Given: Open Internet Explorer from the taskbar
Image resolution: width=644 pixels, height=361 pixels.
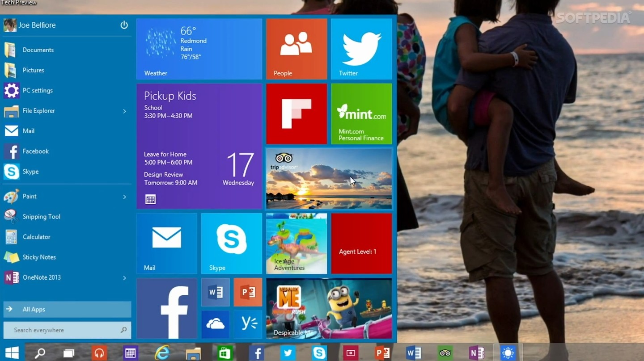Looking at the screenshot, I should point(162,353).
